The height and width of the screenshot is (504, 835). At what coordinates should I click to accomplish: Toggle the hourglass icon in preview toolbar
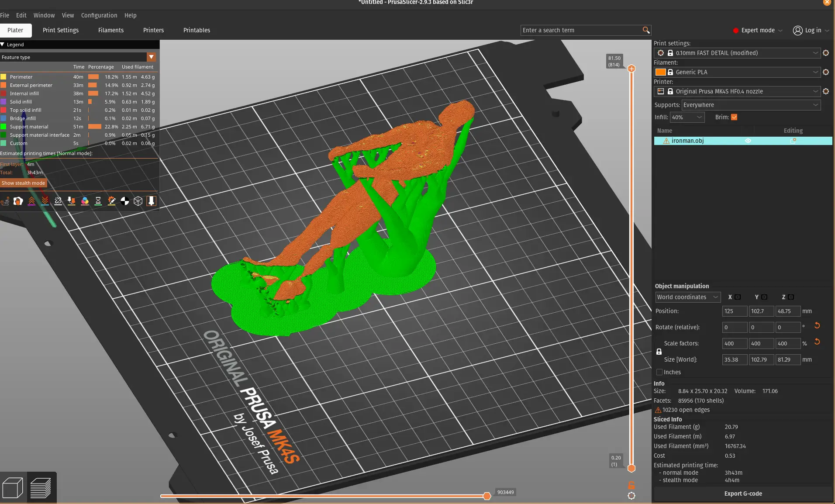98,201
